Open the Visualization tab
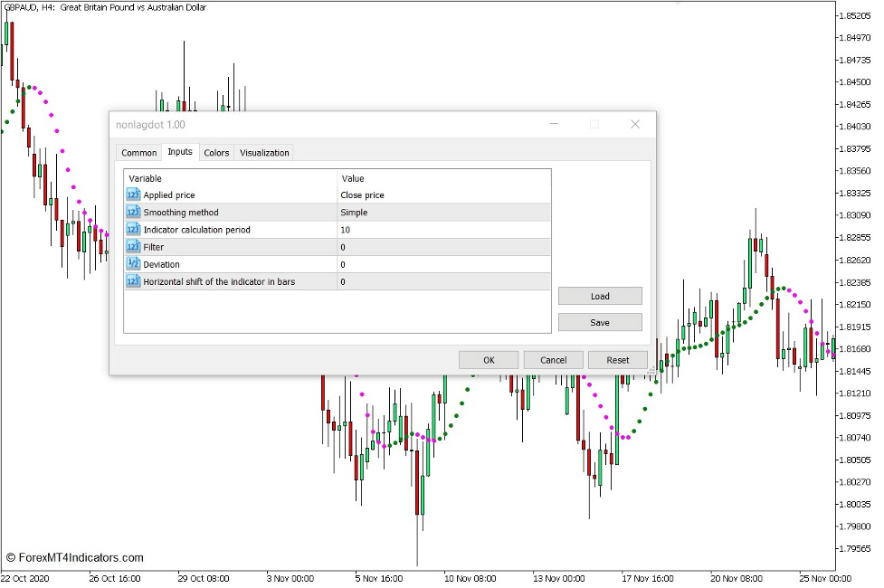The image size is (884, 588). pos(263,152)
